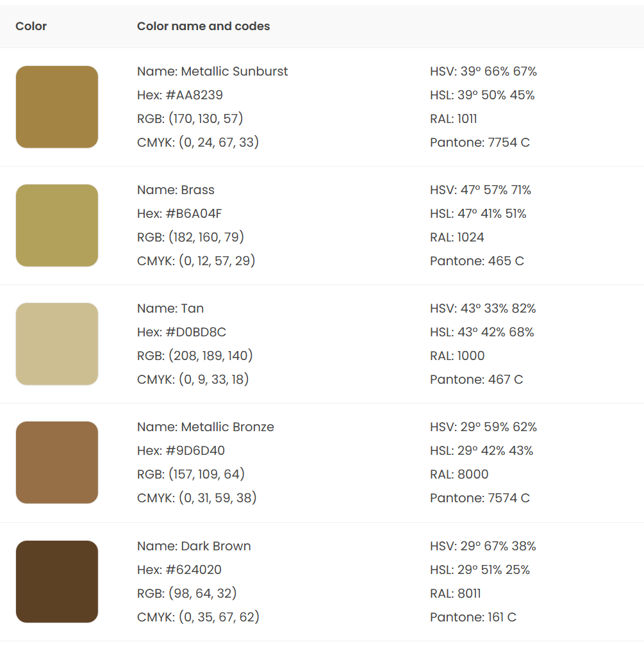Select the Name: Metallic Bronze text
Viewport: 644px width, 665px height.
coord(205,427)
